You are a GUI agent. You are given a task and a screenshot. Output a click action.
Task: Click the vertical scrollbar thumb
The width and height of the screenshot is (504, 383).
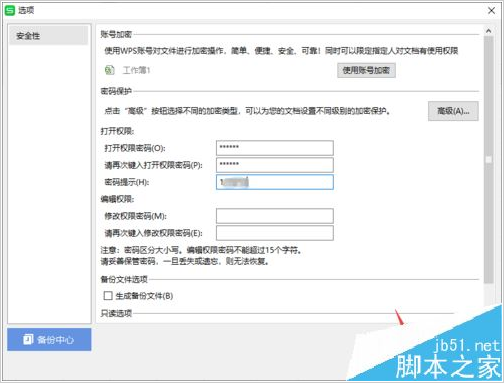click(x=489, y=160)
